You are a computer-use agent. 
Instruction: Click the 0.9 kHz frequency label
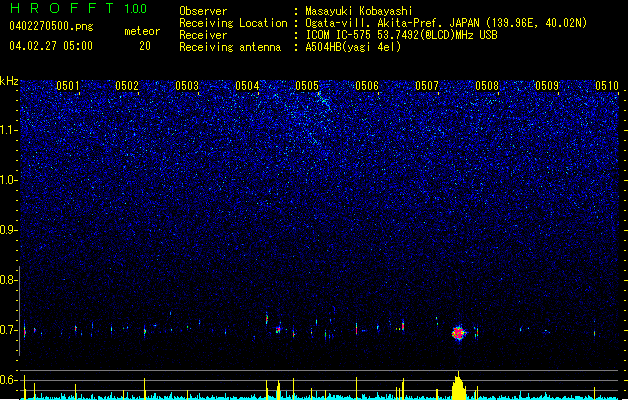(8, 230)
